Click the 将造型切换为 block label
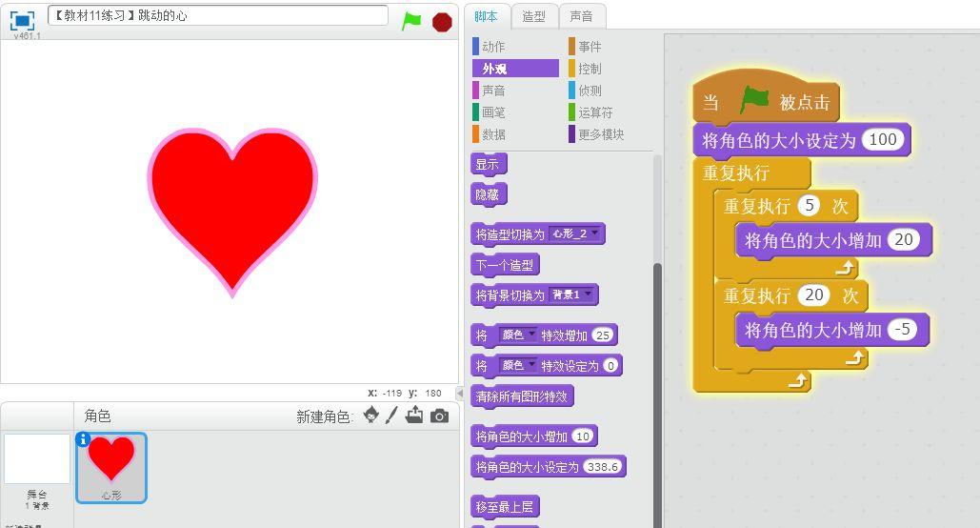 pos(510,234)
